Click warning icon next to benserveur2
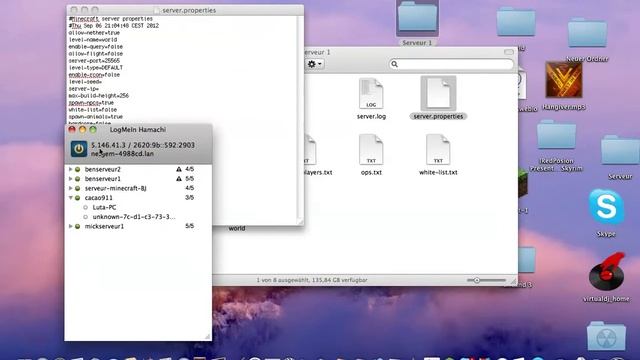 [179, 169]
